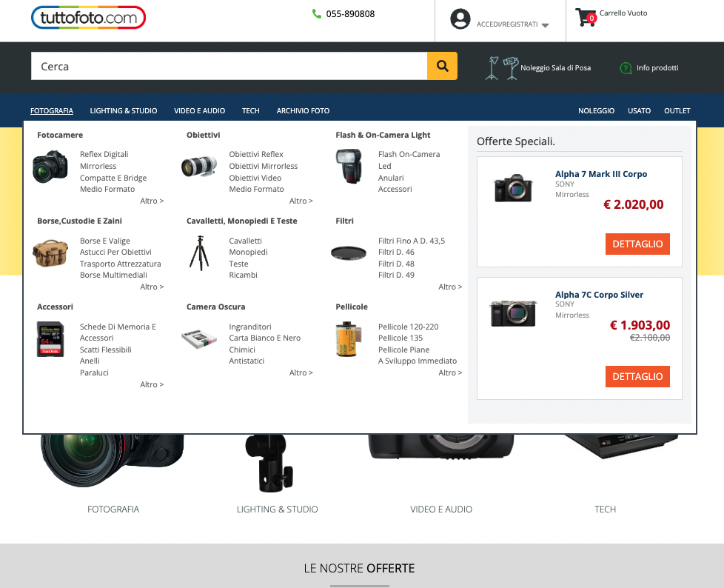Open the Lighting & Studio menu
The height and width of the screenshot is (588, 724).
124,111
